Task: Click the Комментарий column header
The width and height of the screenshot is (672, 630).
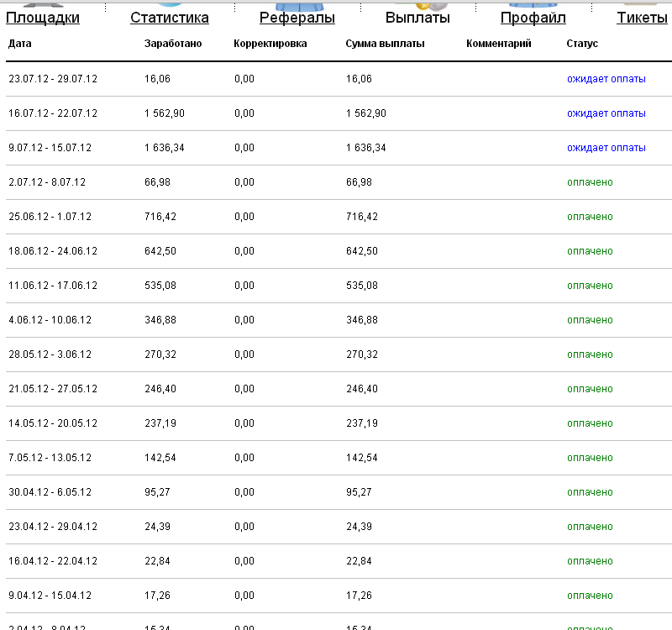Action: tap(498, 44)
